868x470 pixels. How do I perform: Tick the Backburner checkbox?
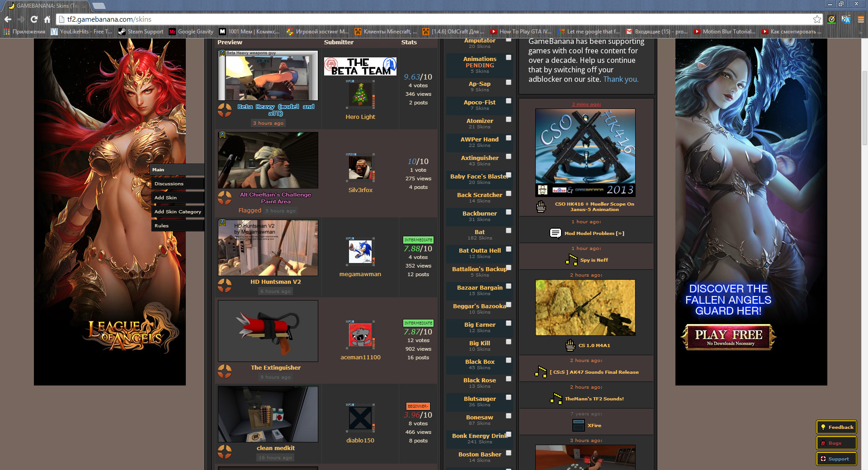pyautogui.click(x=509, y=212)
